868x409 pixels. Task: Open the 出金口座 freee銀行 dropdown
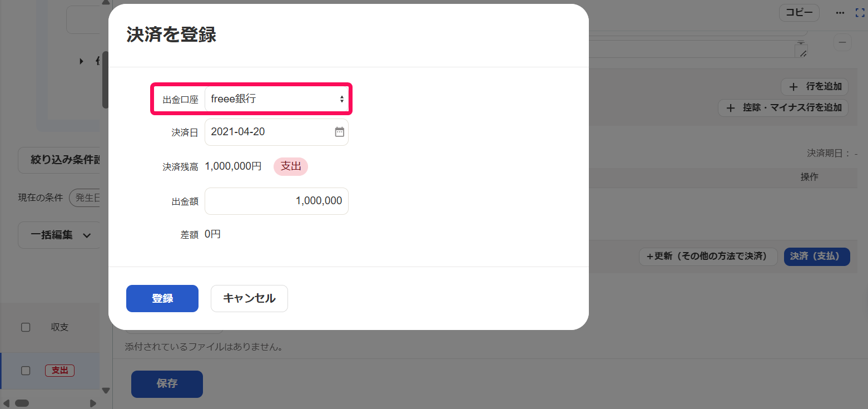(x=276, y=99)
